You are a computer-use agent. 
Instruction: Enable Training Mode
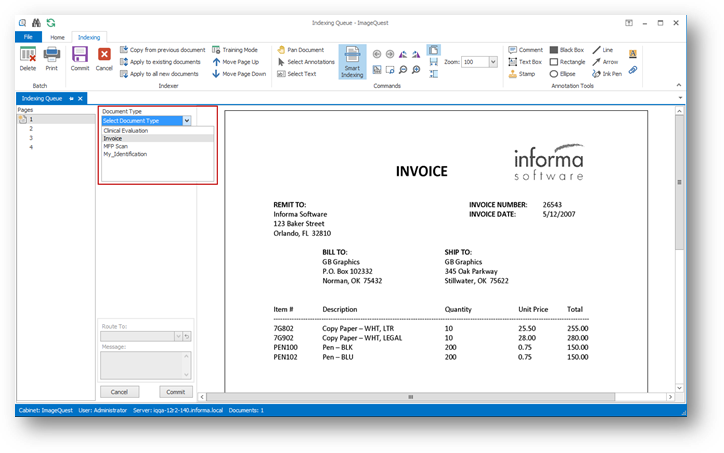click(235, 50)
